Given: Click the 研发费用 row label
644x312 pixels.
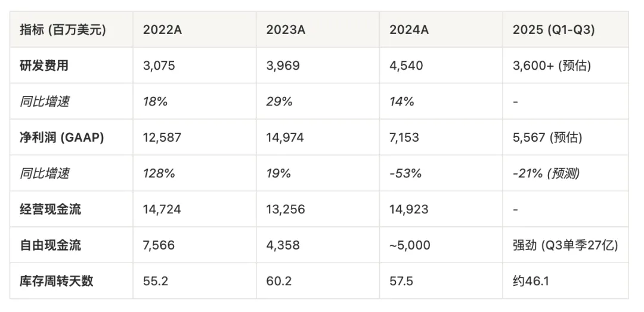Looking at the screenshot, I should click(44, 65).
